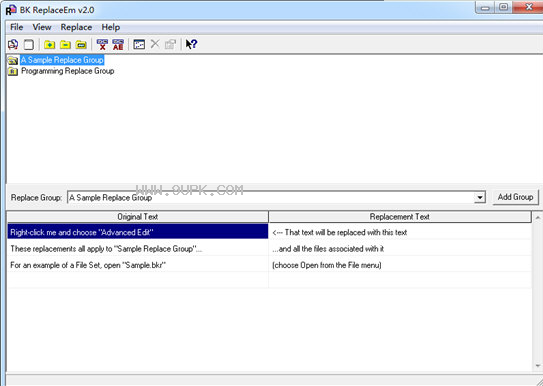Click the blank new document toolbar icon
This screenshot has height=386, width=543.
(x=29, y=44)
